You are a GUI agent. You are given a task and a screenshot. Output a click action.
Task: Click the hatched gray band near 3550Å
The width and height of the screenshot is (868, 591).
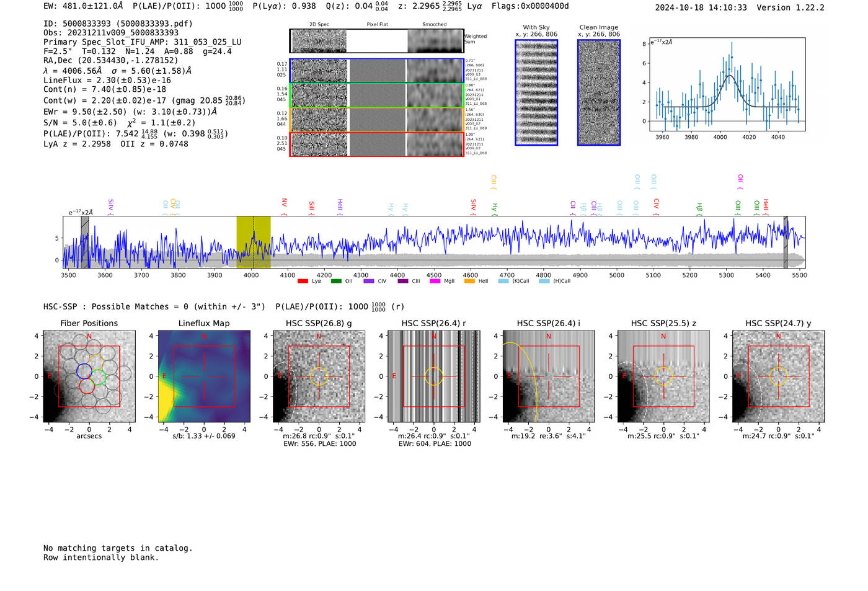pyautogui.click(x=85, y=242)
